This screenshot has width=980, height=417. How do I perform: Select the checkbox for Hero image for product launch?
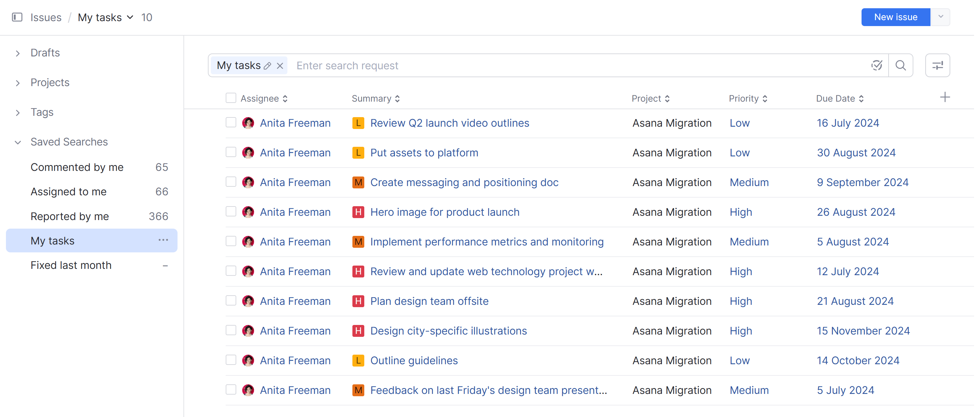click(231, 212)
